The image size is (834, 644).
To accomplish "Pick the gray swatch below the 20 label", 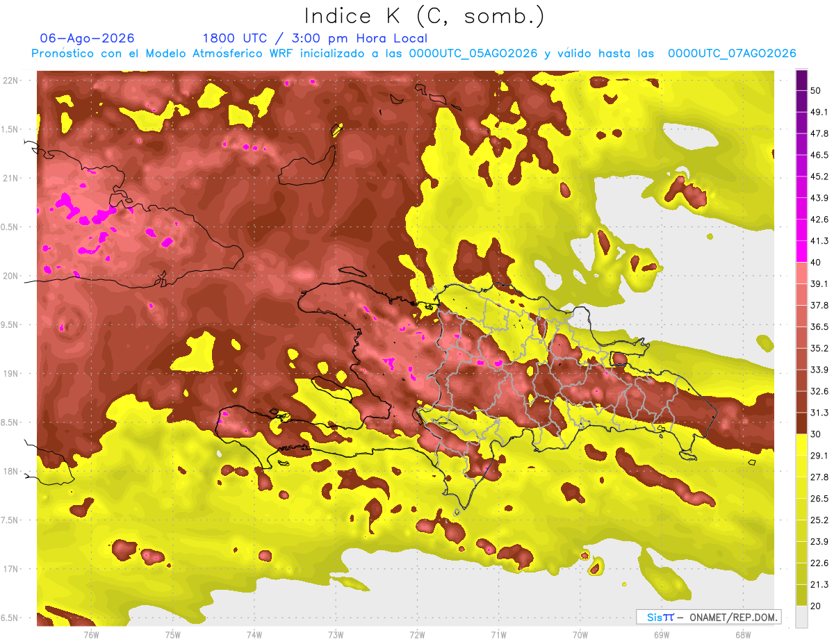I will click(802, 616).
